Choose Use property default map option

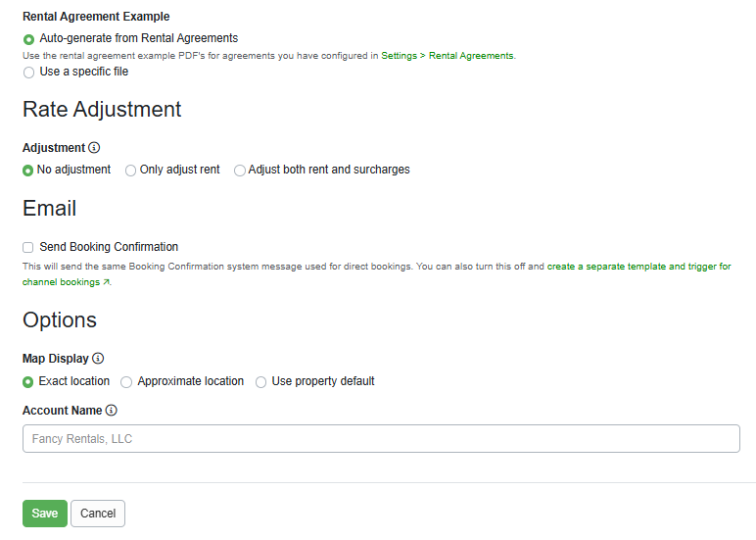coord(260,382)
